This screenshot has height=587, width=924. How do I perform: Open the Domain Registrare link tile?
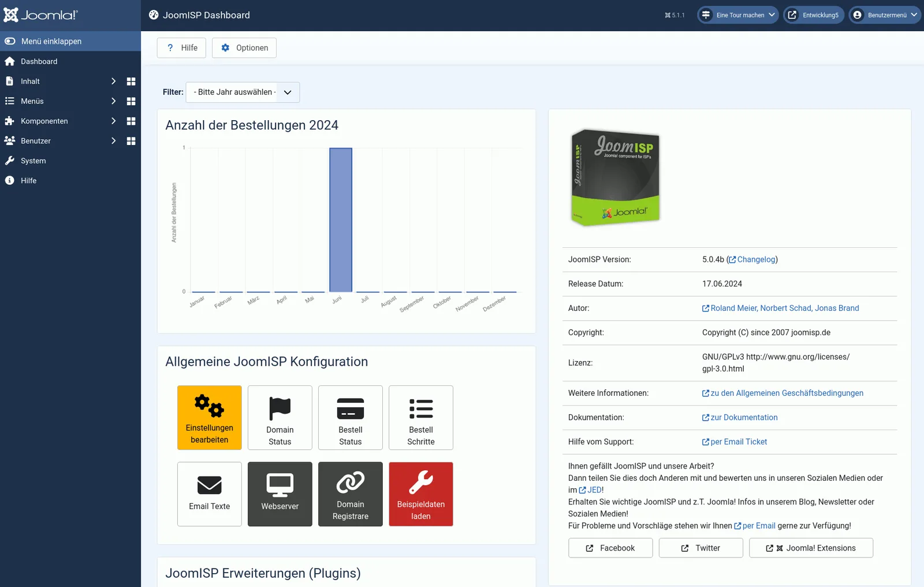coord(350,494)
